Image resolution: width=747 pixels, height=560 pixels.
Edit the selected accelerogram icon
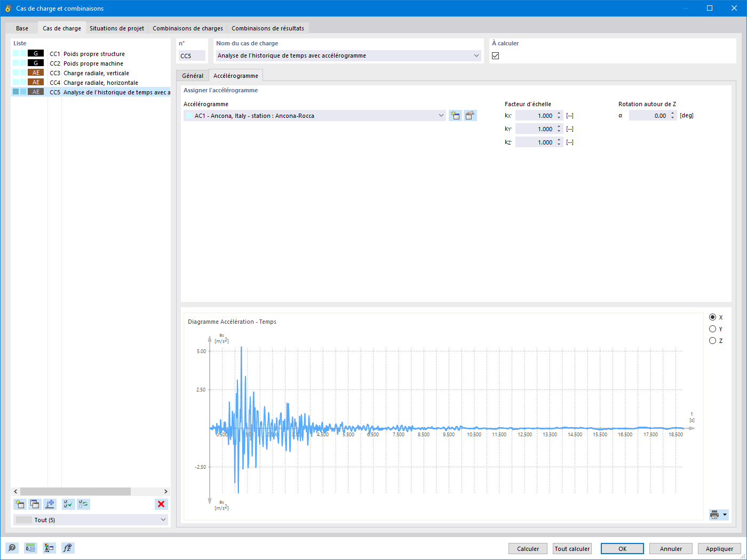coord(470,115)
